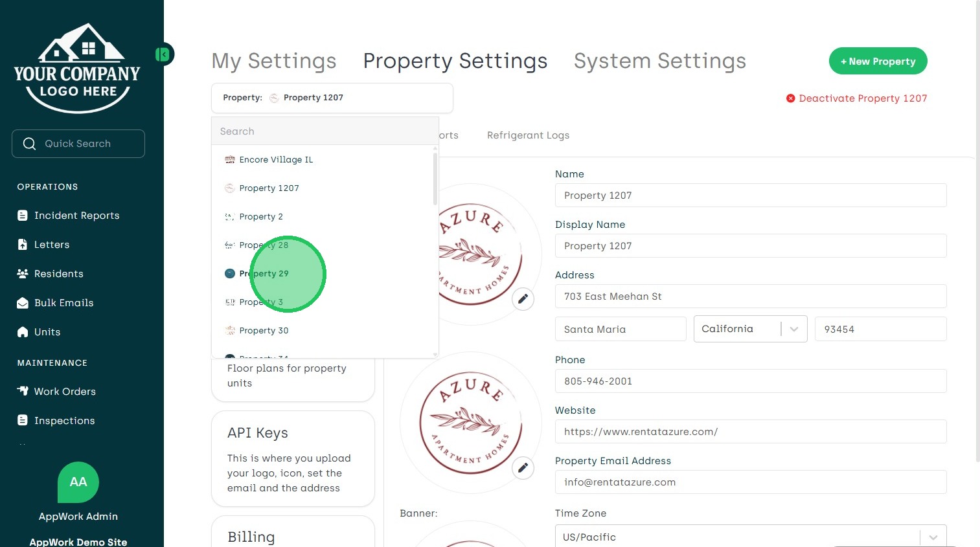Viewport: 980px width, 547px height.
Task: Click the property list scrollbar
Action: 435,178
